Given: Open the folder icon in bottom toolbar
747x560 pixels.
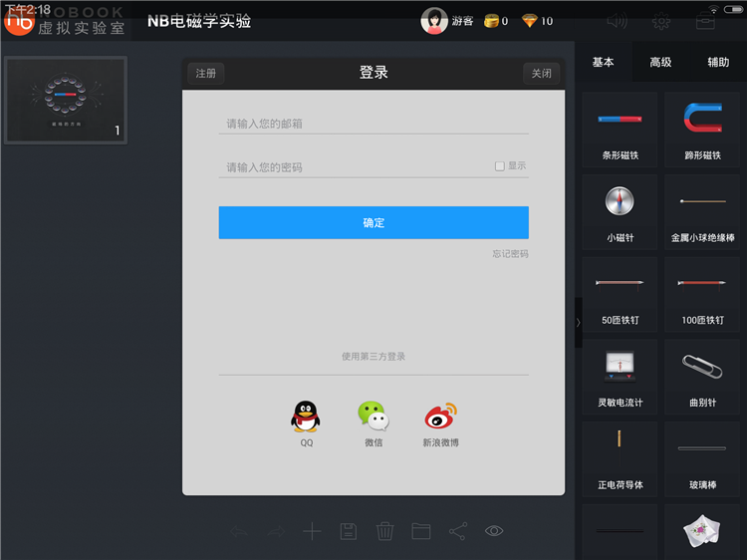Looking at the screenshot, I should click(x=421, y=531).
